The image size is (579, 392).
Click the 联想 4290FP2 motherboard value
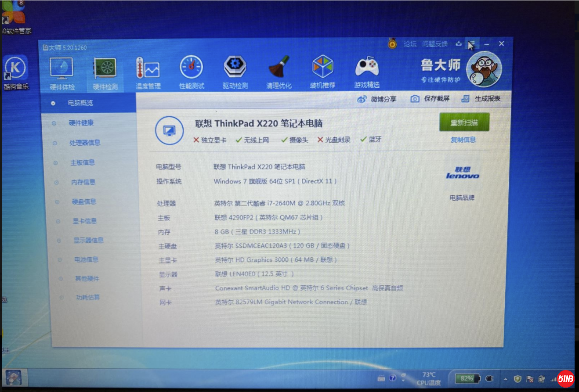click(x=269, y=217)
